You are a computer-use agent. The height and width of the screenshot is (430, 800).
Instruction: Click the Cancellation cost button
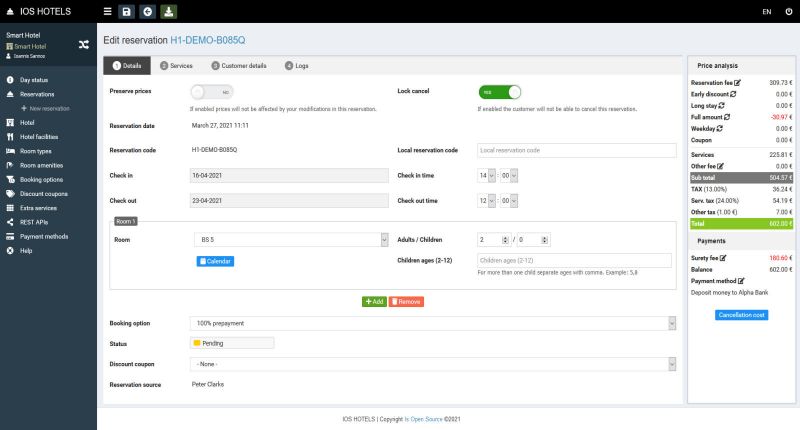pos(741,315)
